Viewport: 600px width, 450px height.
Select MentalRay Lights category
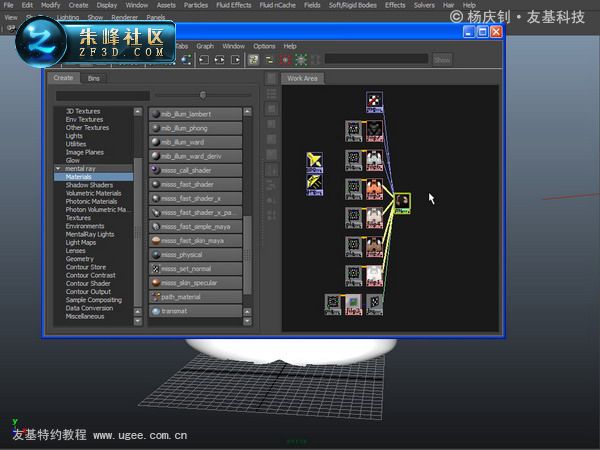coord(90,234)
